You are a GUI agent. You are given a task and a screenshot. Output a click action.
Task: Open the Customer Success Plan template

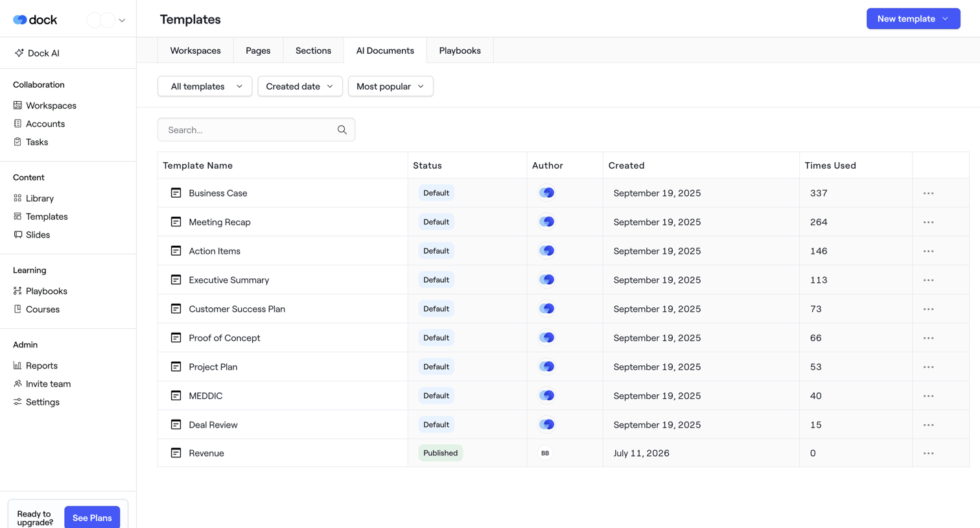coord(237,309)
